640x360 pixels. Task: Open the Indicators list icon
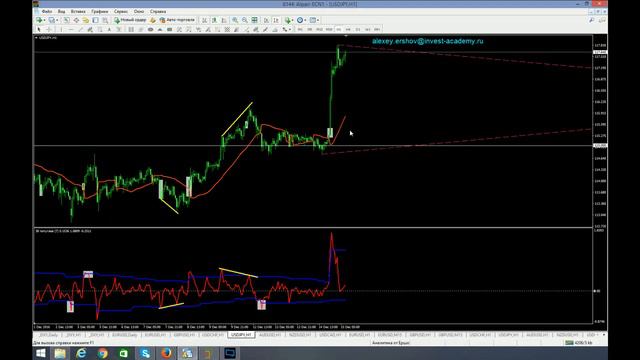pos(288,20)
